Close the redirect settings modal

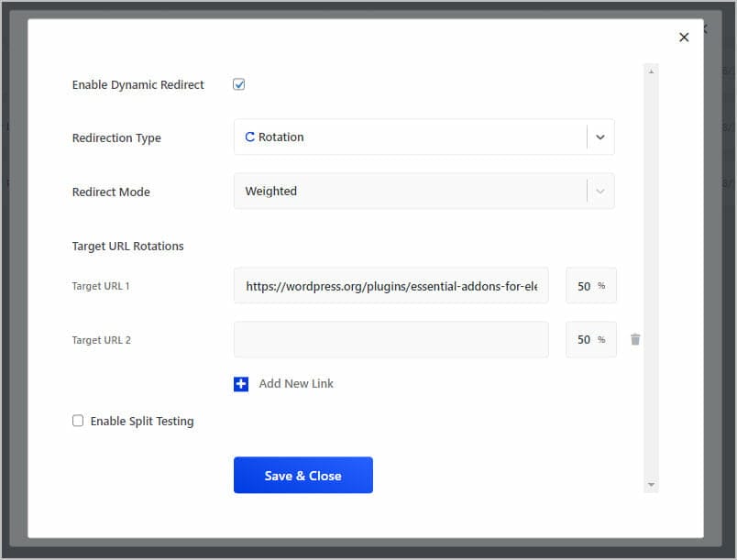click(x=684, y=37)
